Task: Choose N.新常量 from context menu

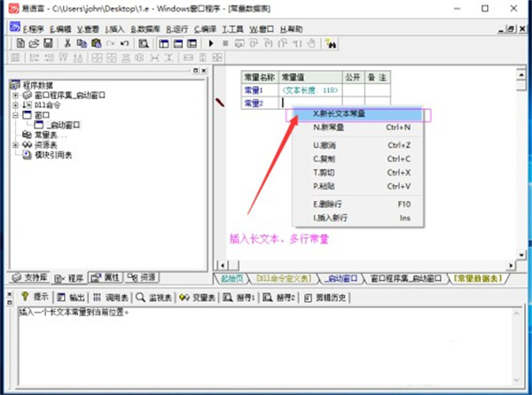Action: 358,128
